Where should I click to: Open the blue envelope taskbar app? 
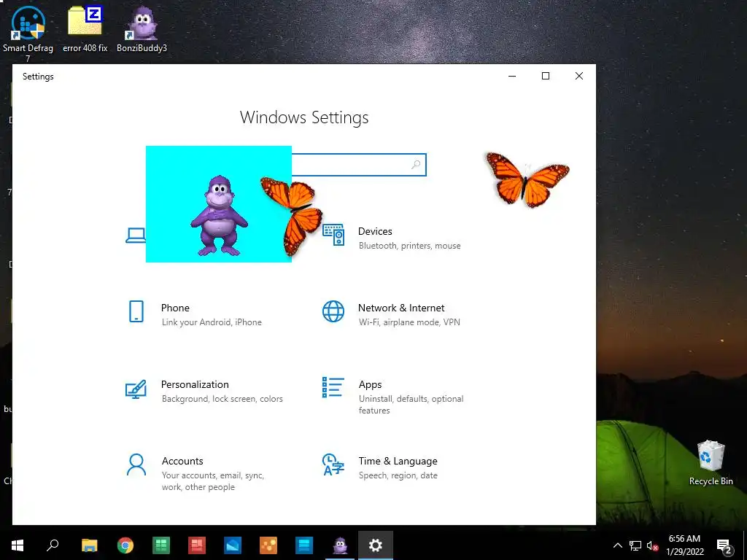point(233,545)
